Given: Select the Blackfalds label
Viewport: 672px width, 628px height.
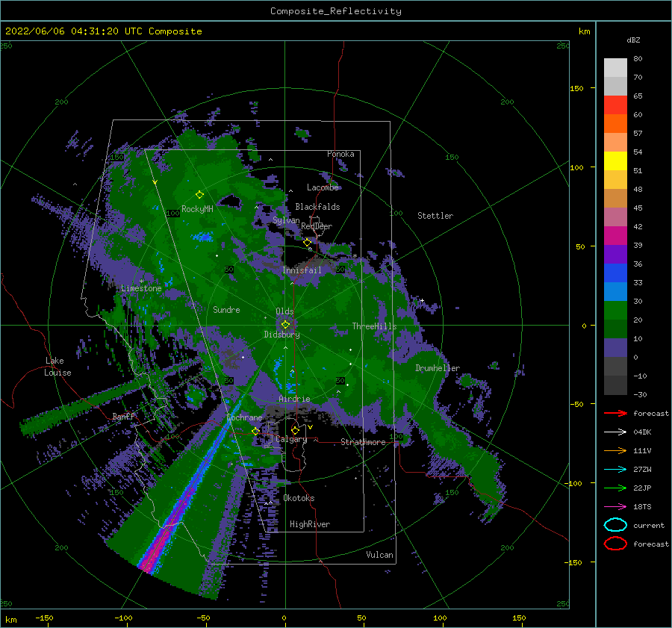Looking at the screenshot, I should click(x=317, y=207).
